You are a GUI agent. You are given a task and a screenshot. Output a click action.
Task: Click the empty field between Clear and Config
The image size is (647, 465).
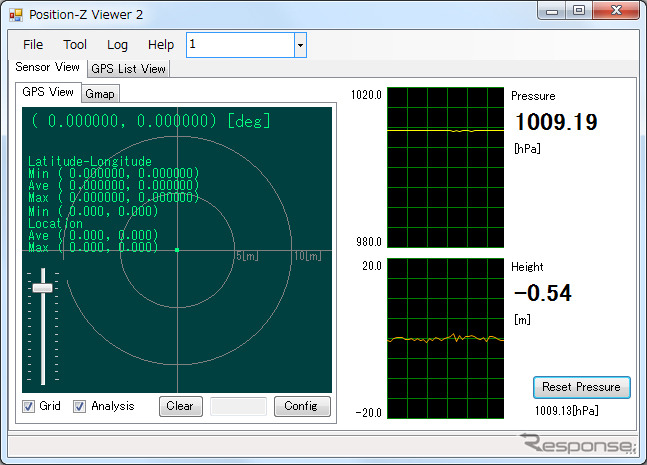[239, 406]
